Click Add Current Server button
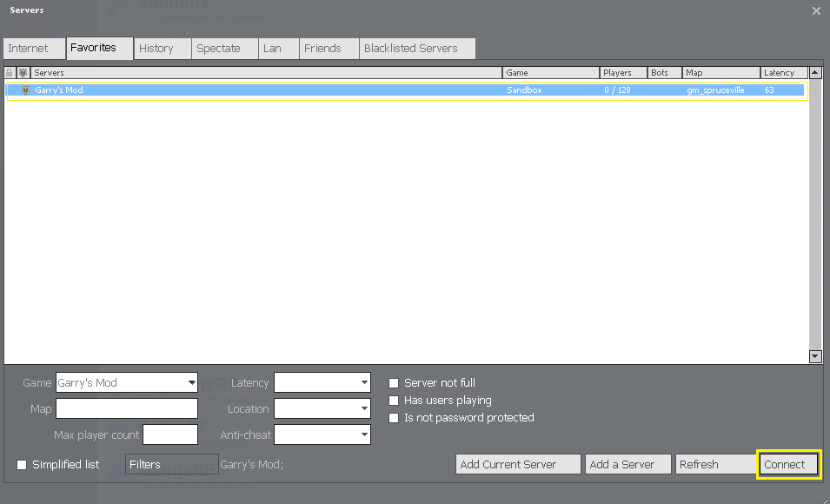The width and height of the screenshot is (830, 504). pyautogui.click(x=518, y=464)
